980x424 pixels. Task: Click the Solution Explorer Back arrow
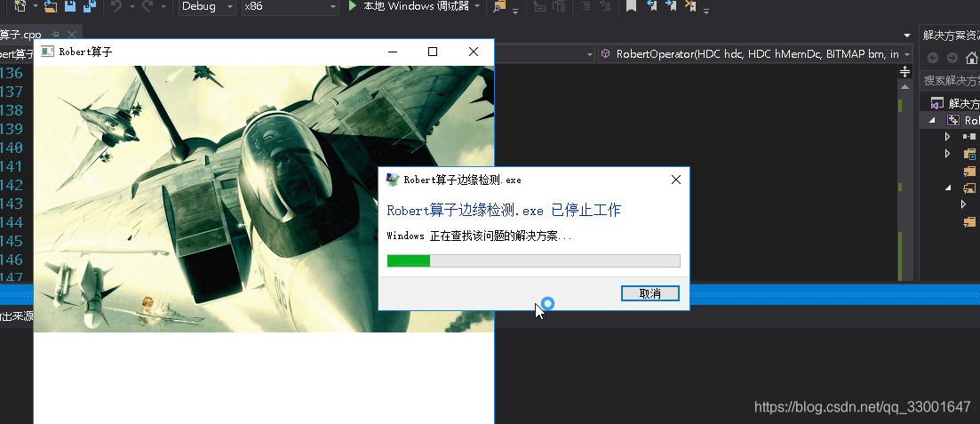click(x=933, y=58)
